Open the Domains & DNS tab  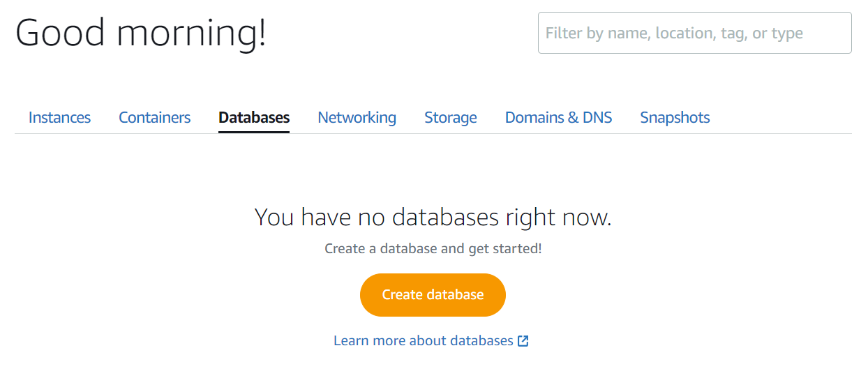pos(558,117)
